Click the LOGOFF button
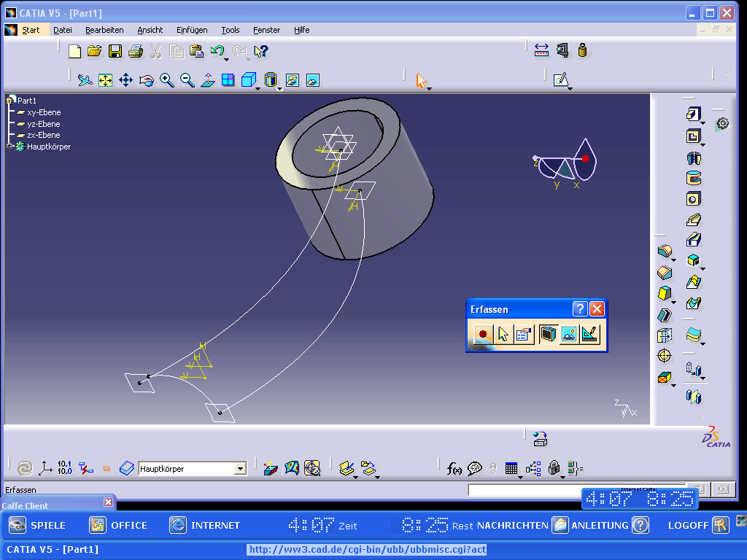This screenshot has height=560, width=747. [x=698, y=525]
